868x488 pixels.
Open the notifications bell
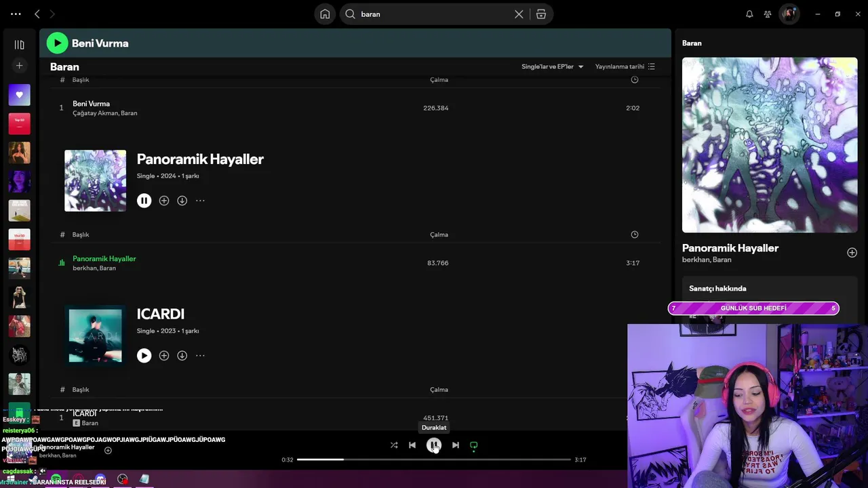point(749,14)
